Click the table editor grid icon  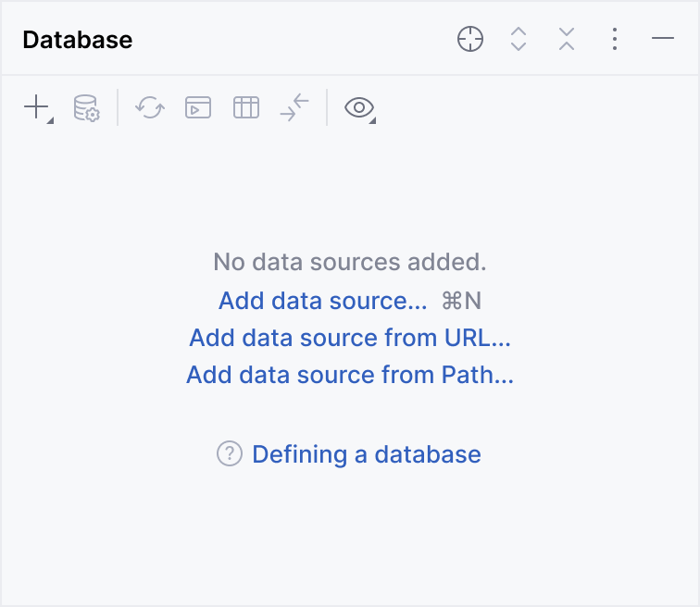[246, 107]
